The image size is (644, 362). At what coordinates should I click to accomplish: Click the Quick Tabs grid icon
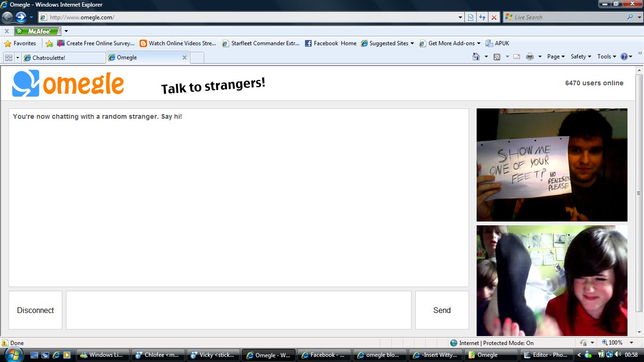pos(8,58)
